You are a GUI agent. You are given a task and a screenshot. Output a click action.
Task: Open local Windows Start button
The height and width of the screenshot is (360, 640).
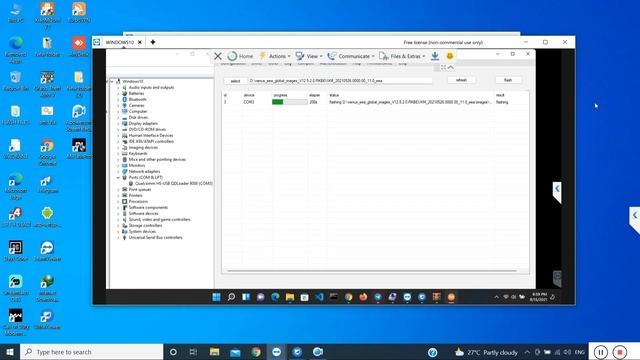(10, 352)
